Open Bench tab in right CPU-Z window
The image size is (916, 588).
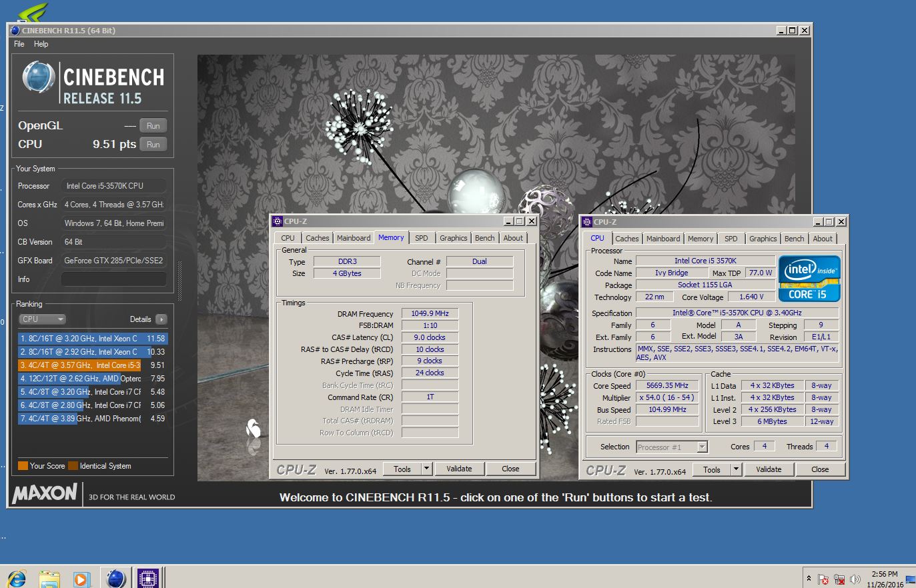click(795, 239)
